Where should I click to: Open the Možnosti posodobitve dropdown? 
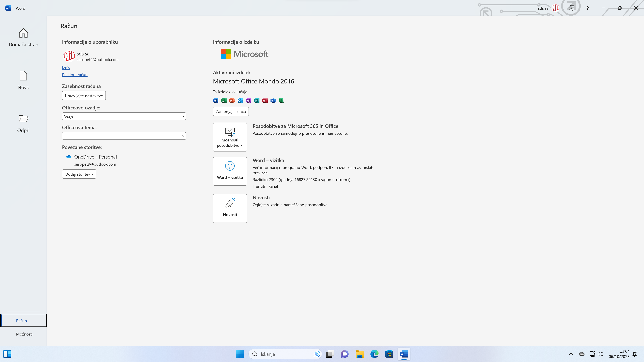[230, 137]
